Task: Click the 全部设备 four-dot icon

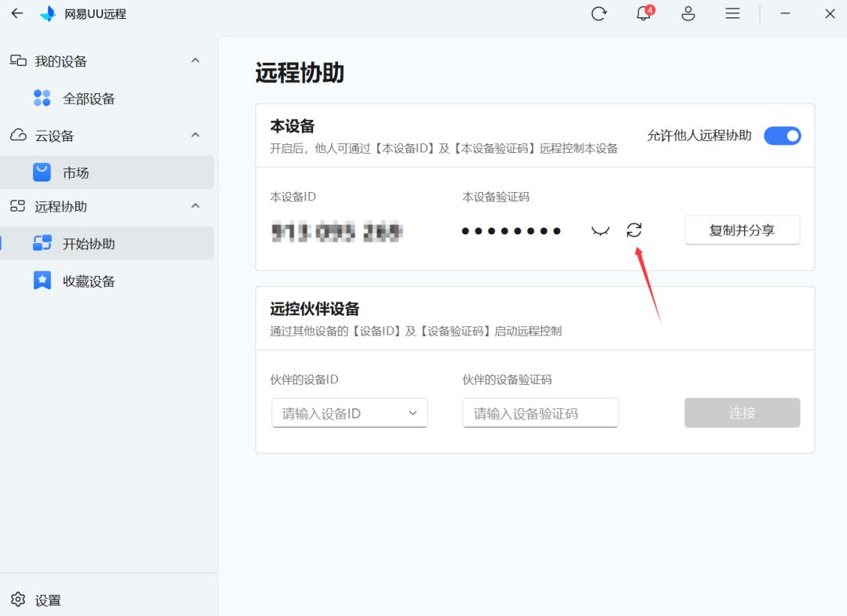Action: coord(42,98)
